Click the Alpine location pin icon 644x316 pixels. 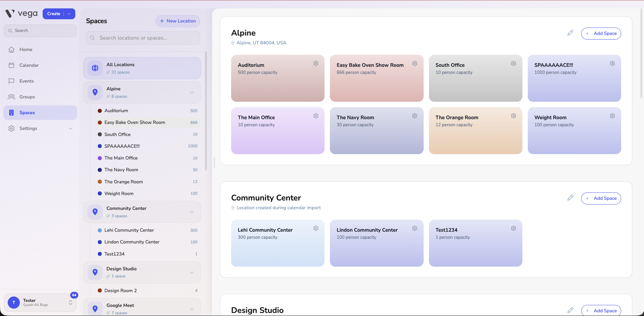(x=95, y=92)
